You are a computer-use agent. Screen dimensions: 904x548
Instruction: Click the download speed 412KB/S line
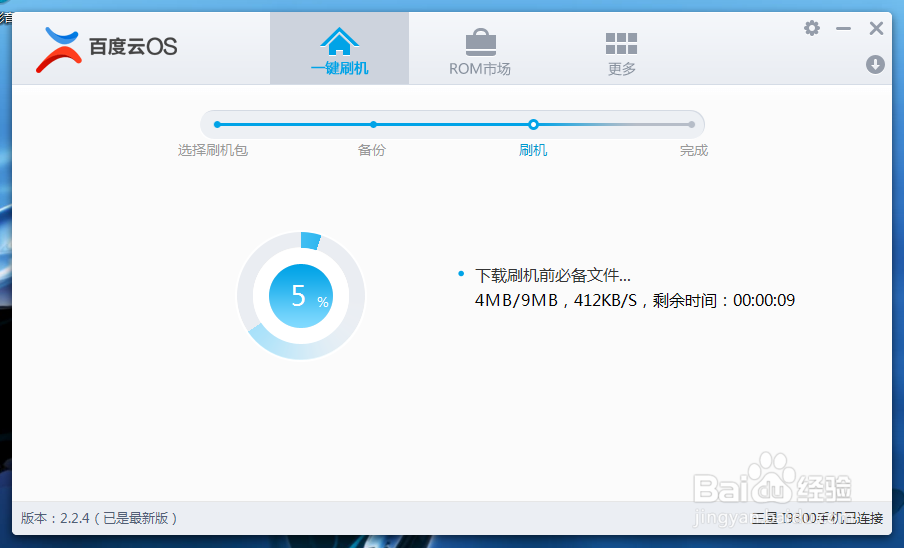click(635, 300)
